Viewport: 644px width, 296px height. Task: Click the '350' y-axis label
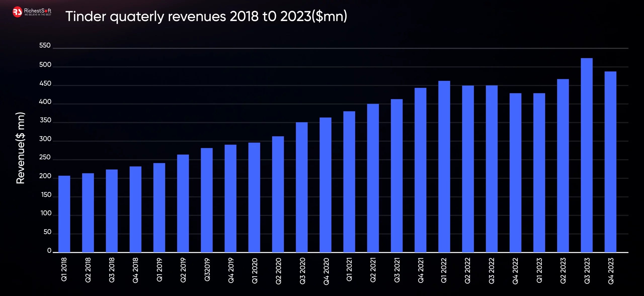[46, 120]
